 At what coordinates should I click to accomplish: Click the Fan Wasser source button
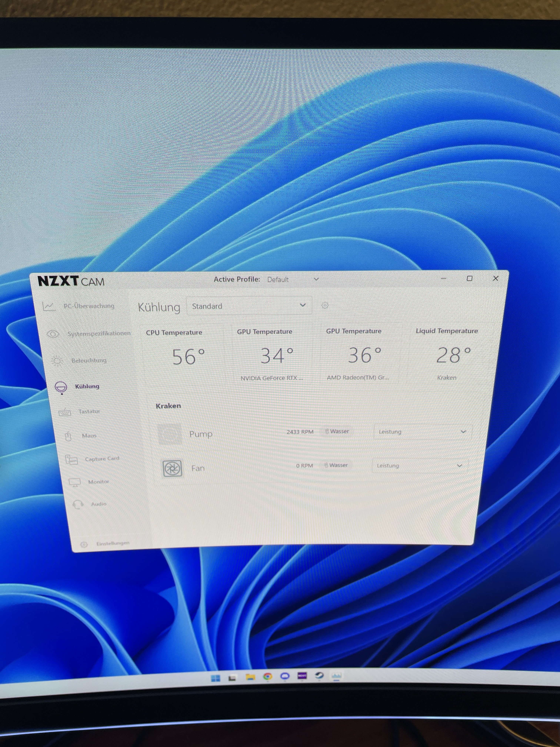pyautogui.click(x=336, y=465)
